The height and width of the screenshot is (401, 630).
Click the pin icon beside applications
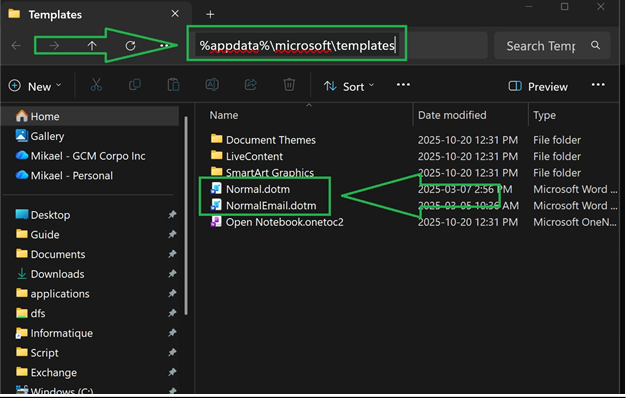(x=172, y=293)
